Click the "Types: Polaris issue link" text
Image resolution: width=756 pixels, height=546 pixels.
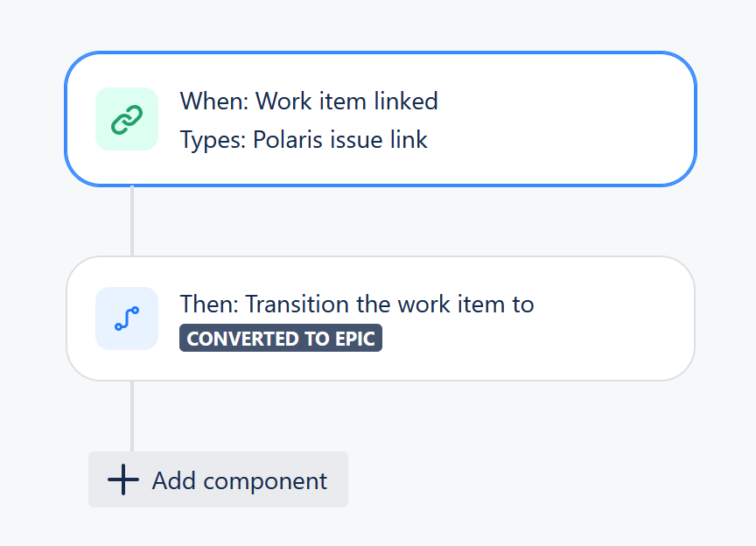[304, 140]
